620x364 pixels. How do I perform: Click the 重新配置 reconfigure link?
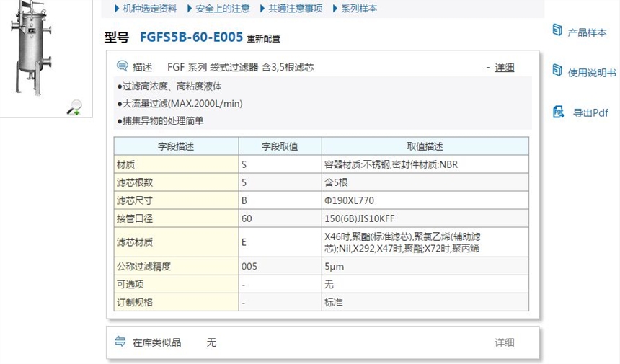pos(263,39)
